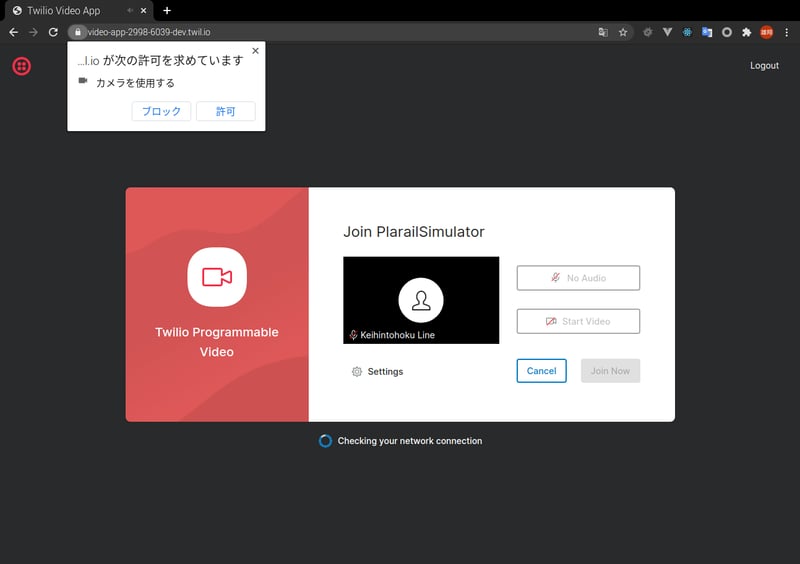Toggle the No Audio button
This screenshot has height=564, width=800.
[578, 278]
